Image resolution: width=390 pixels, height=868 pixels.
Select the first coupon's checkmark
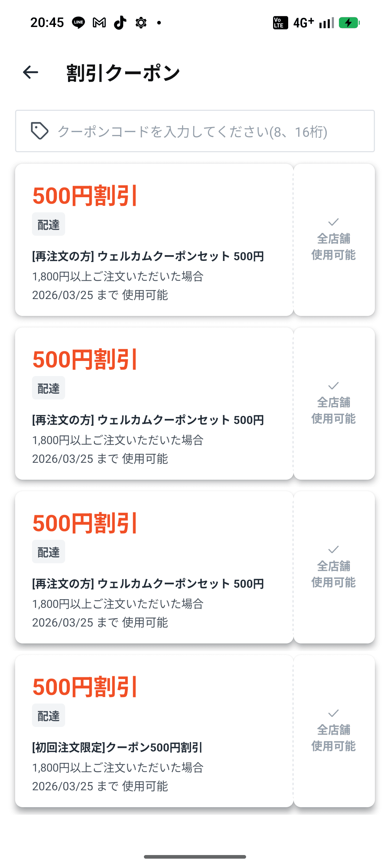click(334, 222)
